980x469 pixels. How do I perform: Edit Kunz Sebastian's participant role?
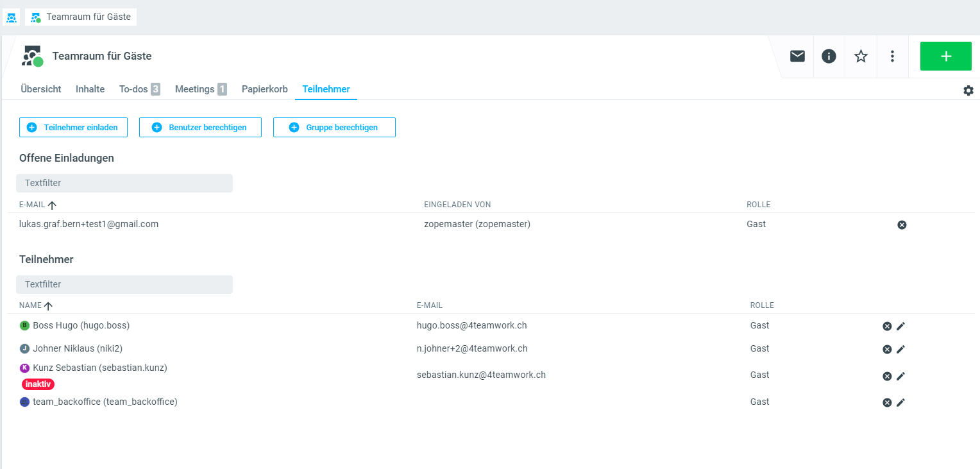tap(900, 376)
